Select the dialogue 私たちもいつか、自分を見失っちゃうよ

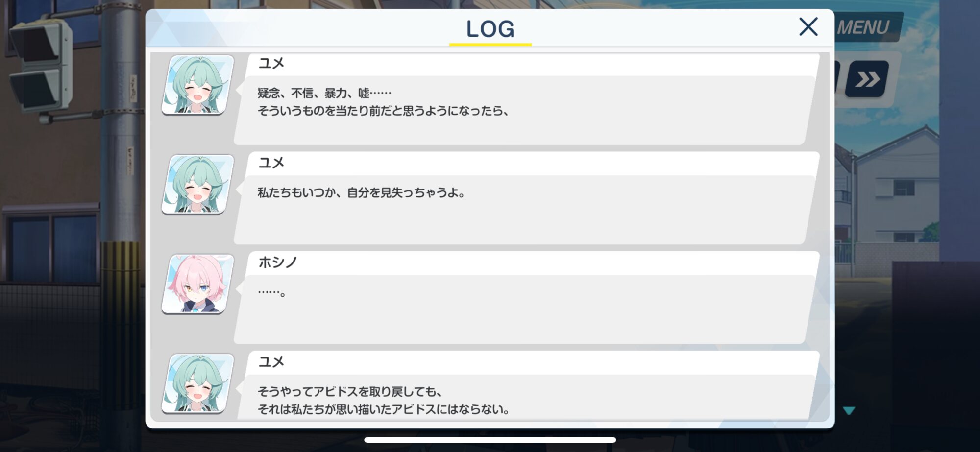point(524,210)
